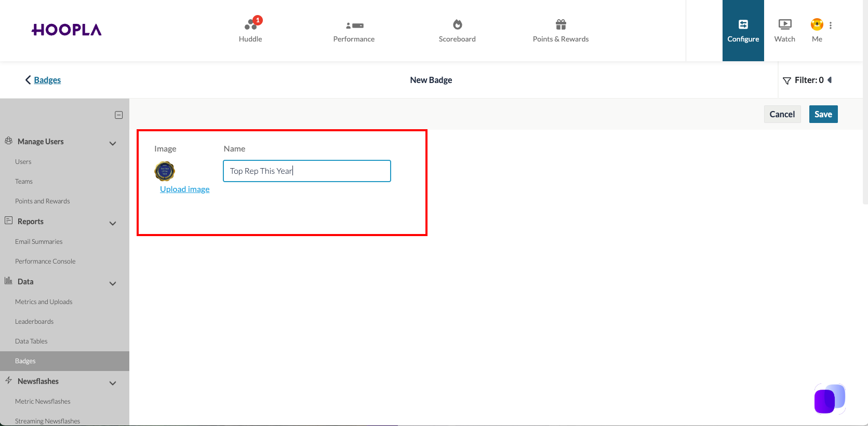Click the Data bar chart icon

9,281
